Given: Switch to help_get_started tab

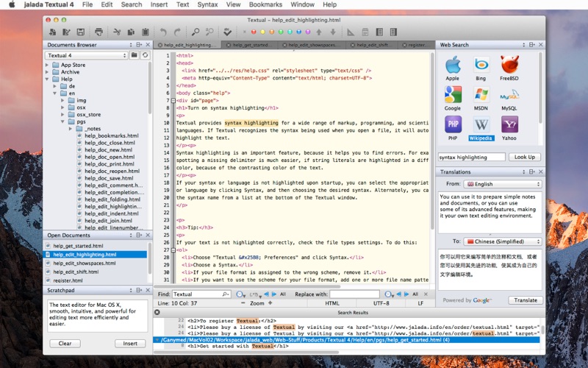Looking at the screenshot, I should pos(250,45).
